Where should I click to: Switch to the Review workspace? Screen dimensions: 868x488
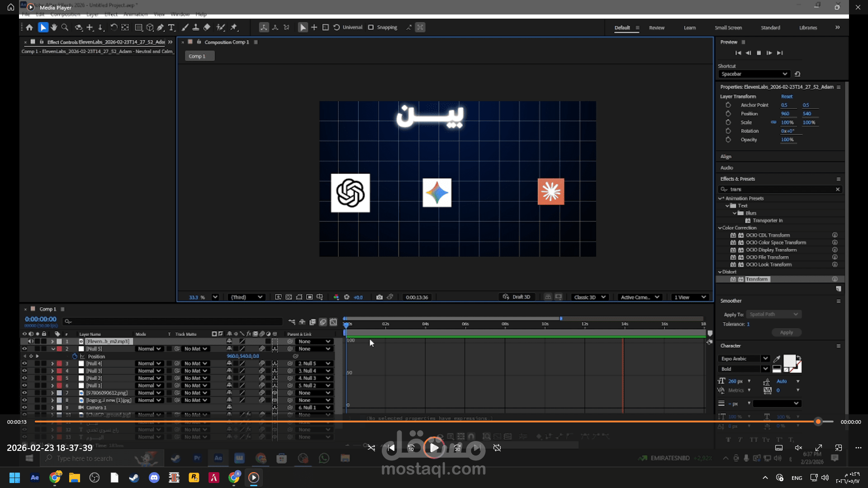[x=656, y=28]
